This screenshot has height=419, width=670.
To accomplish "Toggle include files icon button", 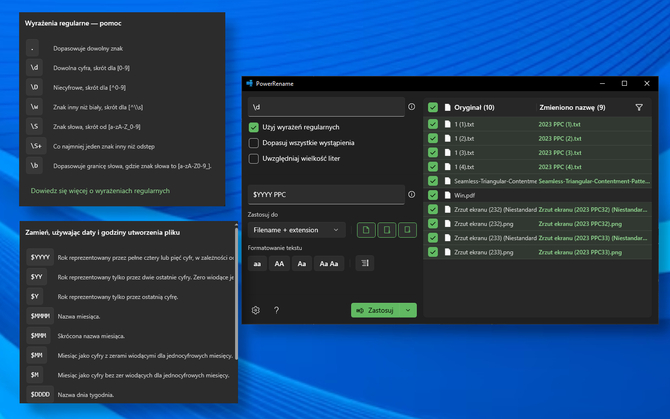I will (366, 230).
